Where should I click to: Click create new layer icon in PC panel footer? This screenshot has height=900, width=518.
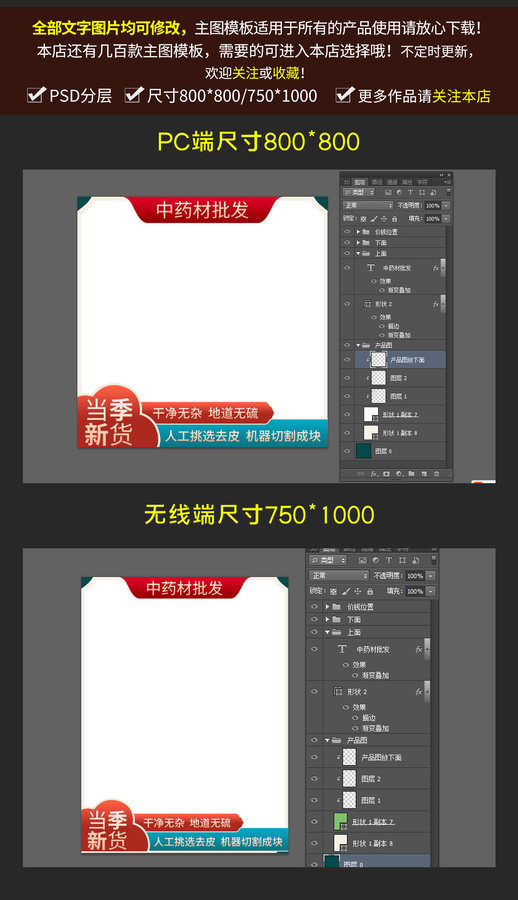click(x=424, y=474)
